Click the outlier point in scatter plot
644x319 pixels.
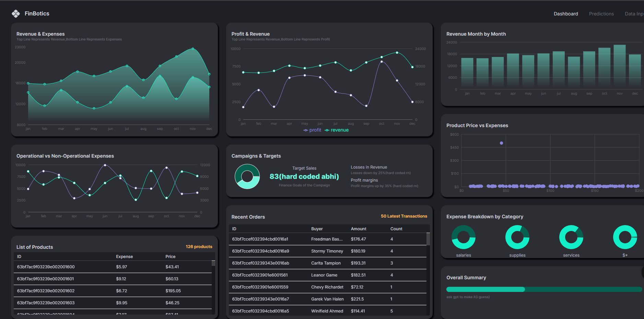coord(501,143)
